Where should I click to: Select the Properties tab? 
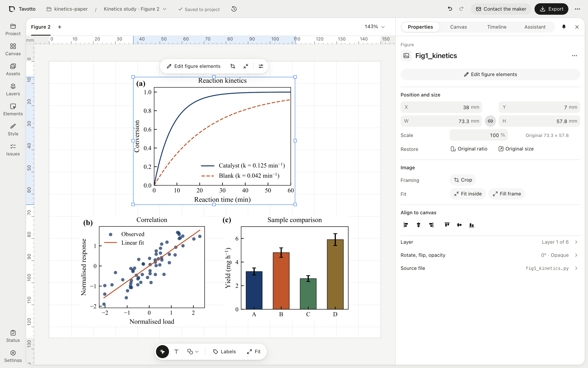[x=420, y=27]
